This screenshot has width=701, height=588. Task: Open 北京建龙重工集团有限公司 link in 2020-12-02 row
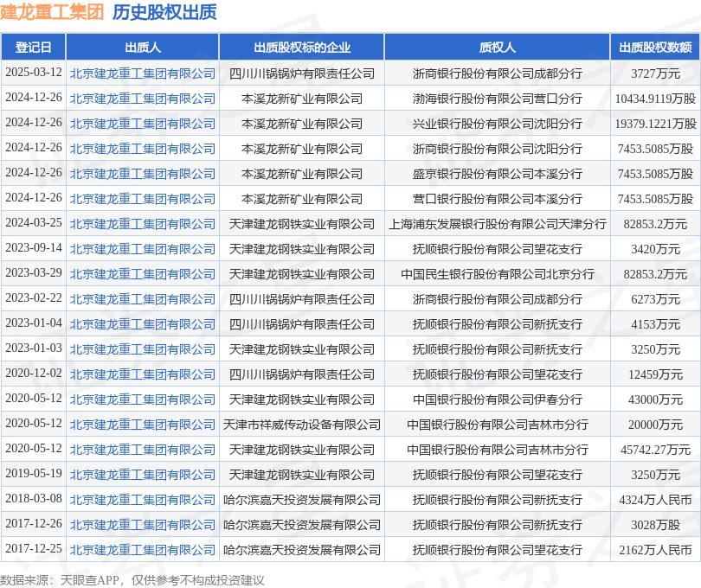point(143,374)
